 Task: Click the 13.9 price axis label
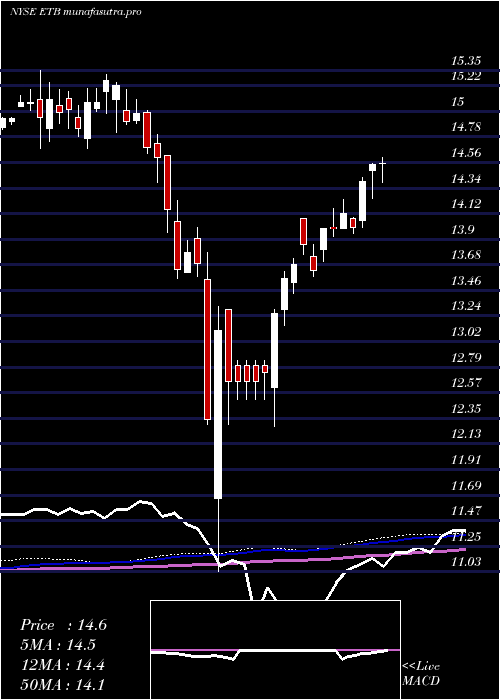point(463,230)
